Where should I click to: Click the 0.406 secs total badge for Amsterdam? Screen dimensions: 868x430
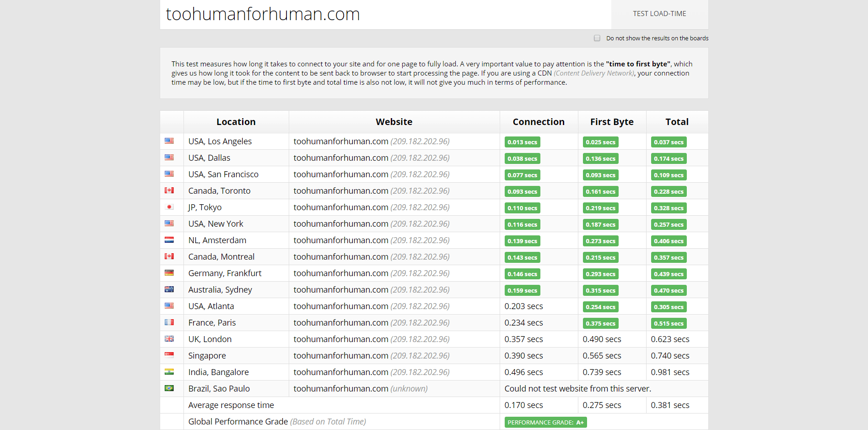pyautogui.click(x=669, y=241)
